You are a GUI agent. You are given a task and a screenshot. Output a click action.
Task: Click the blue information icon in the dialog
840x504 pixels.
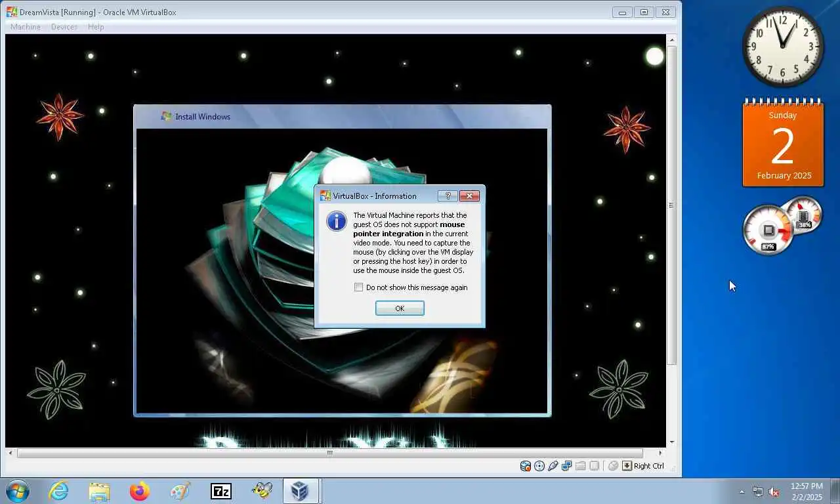point(337,221)
